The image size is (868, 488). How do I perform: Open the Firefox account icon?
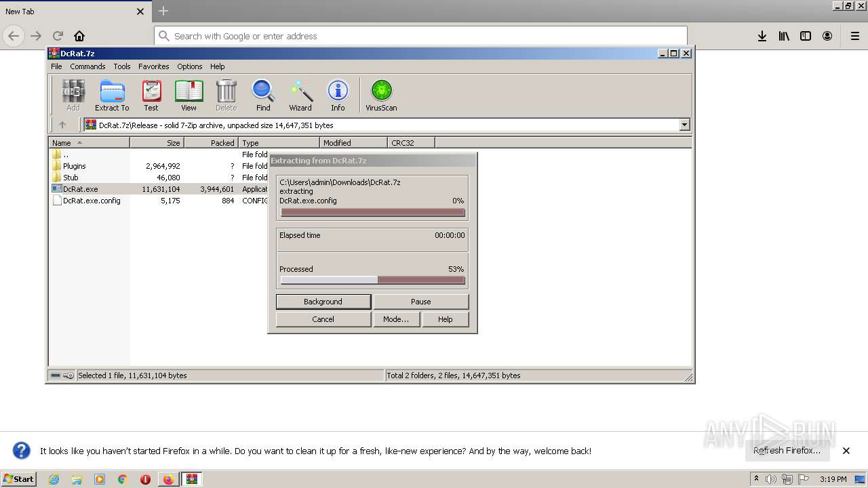(x=827, y=36)
